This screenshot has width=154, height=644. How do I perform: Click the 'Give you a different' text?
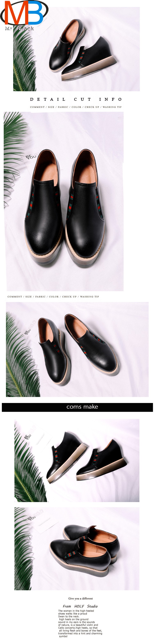click(x=81, y=599)
